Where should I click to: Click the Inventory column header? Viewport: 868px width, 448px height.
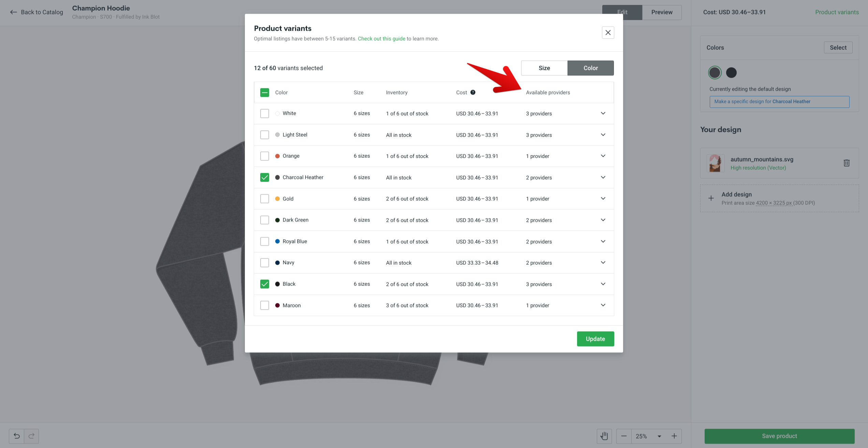397,92
